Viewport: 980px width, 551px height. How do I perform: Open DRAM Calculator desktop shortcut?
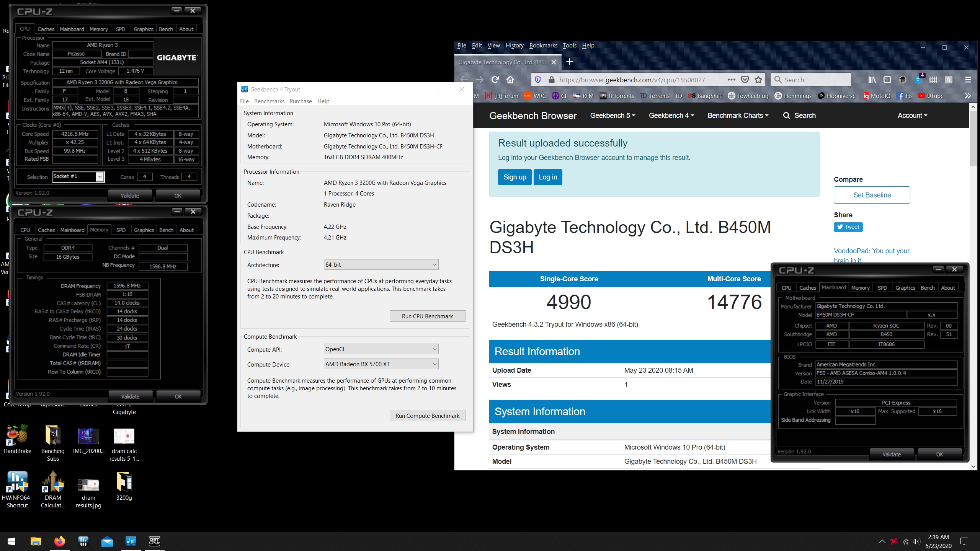(x=53, y=490)
